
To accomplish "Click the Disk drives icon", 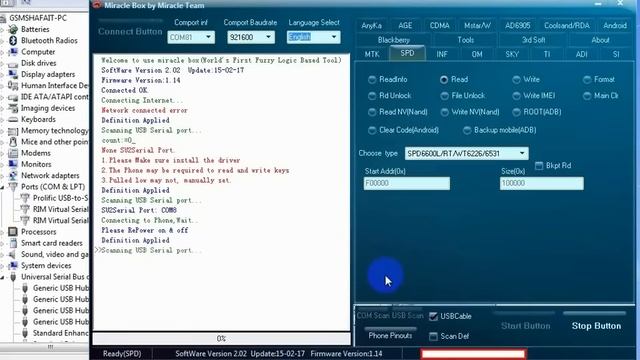I will tap(13, 63).
